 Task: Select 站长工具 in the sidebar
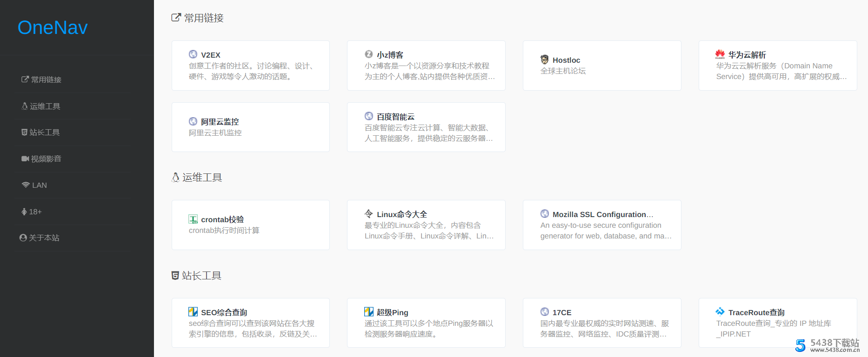pyautogui.click(x=41, y=132)
